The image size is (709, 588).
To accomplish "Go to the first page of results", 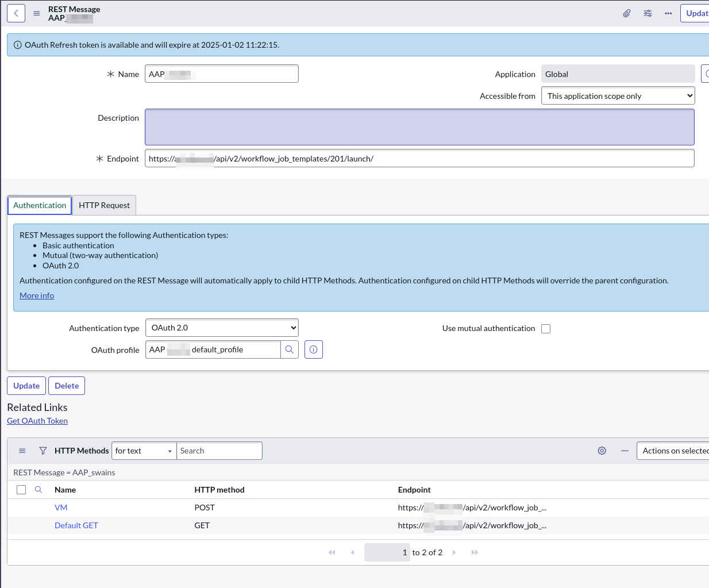I will (332, 552).
